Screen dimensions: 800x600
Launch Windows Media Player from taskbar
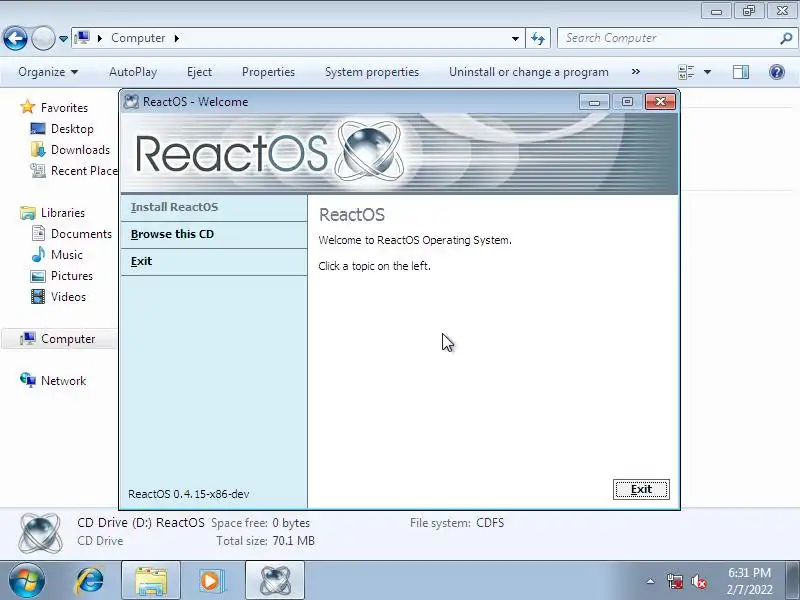[x=211, y=581]
